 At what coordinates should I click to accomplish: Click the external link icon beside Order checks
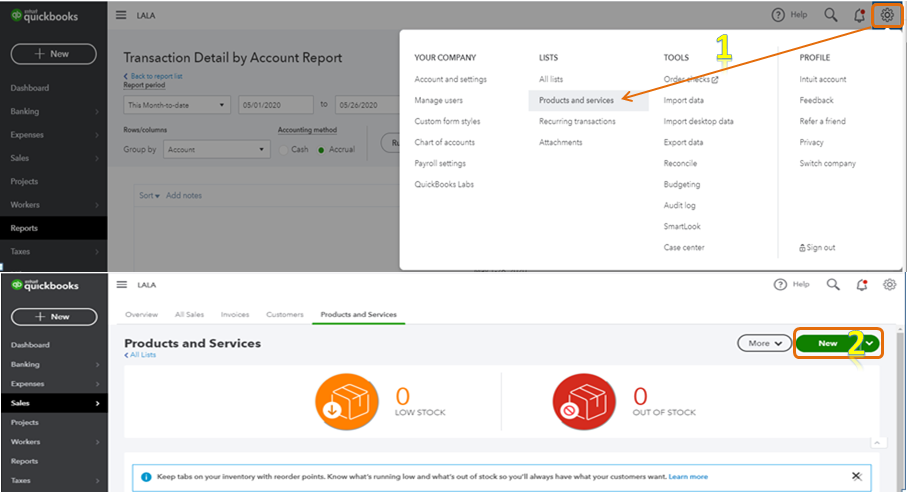click(715, 80)
